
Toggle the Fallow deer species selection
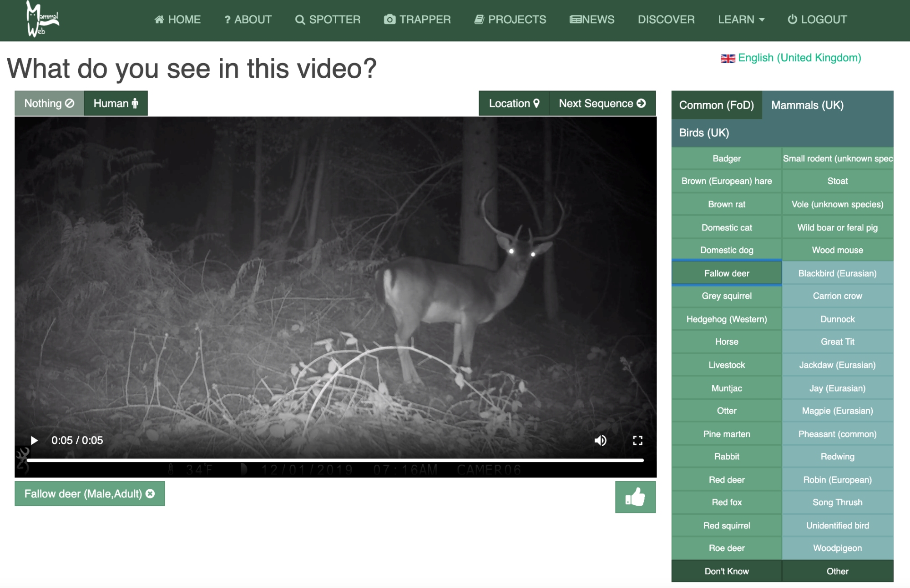726,273
